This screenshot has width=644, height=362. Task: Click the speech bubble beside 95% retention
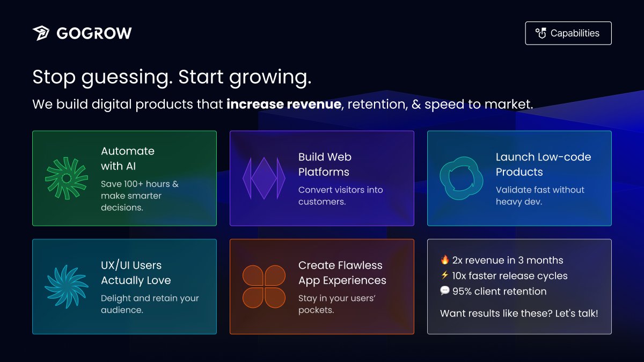click(x=444, y=291)
